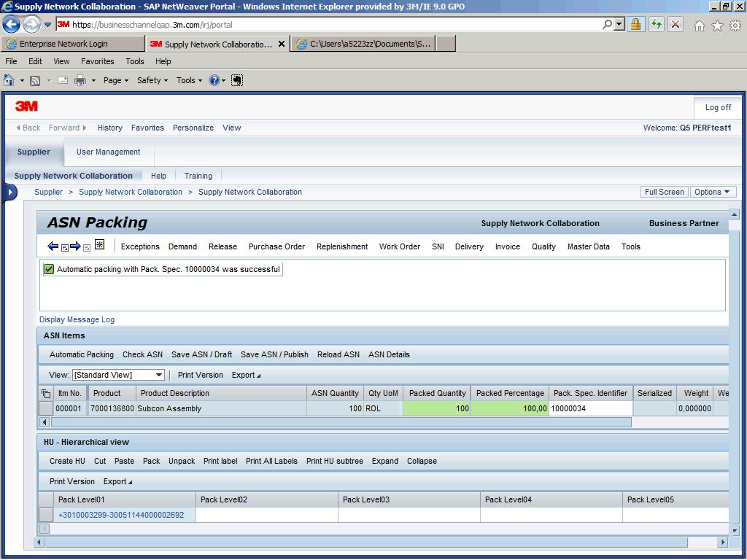Click the browser Back arrow button
Screen dimensions: 747x560
pos(12,24)
